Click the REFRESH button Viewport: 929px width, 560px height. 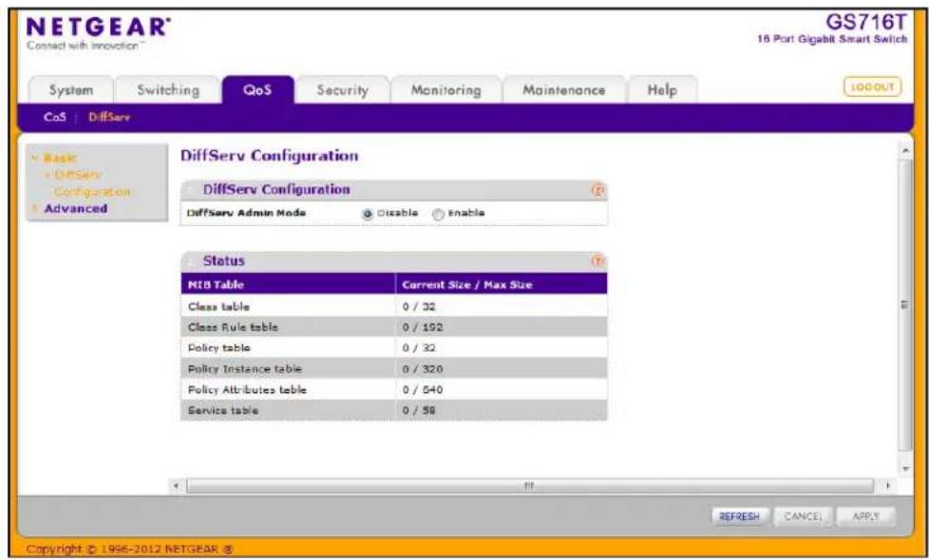[x=739, y=516]
